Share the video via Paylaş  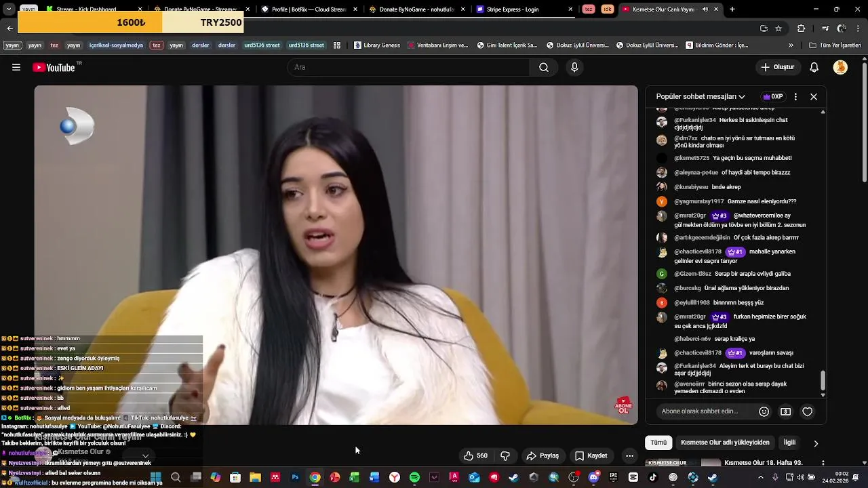coord(542,455)
